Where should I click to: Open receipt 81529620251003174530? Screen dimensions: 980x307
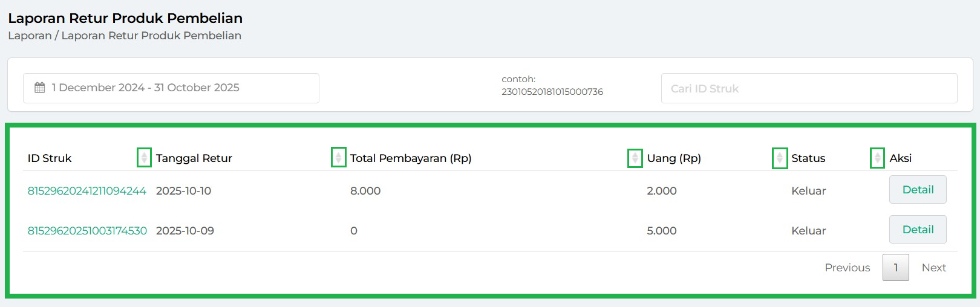click(x=87, y=231)
